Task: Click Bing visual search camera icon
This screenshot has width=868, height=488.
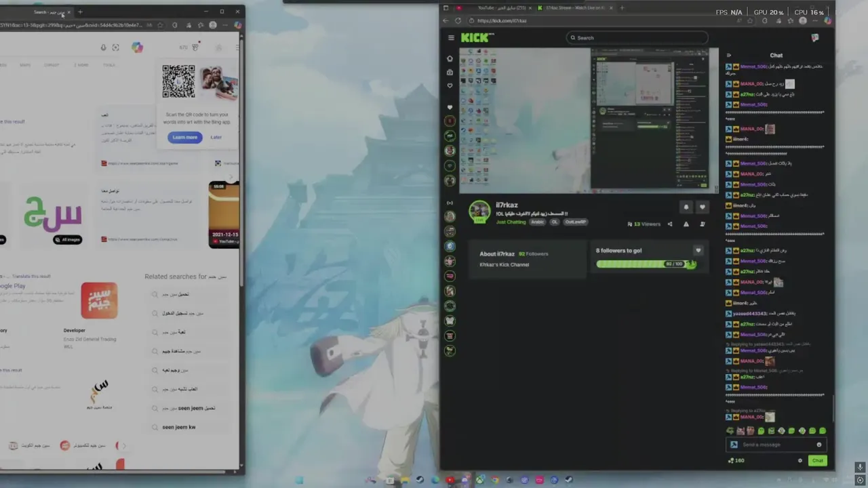Action: point(115,47)
